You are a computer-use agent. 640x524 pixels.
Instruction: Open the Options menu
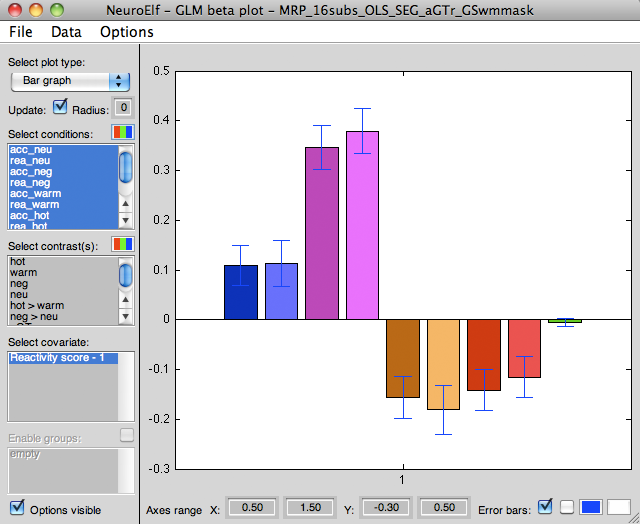(x=126, y=32)
